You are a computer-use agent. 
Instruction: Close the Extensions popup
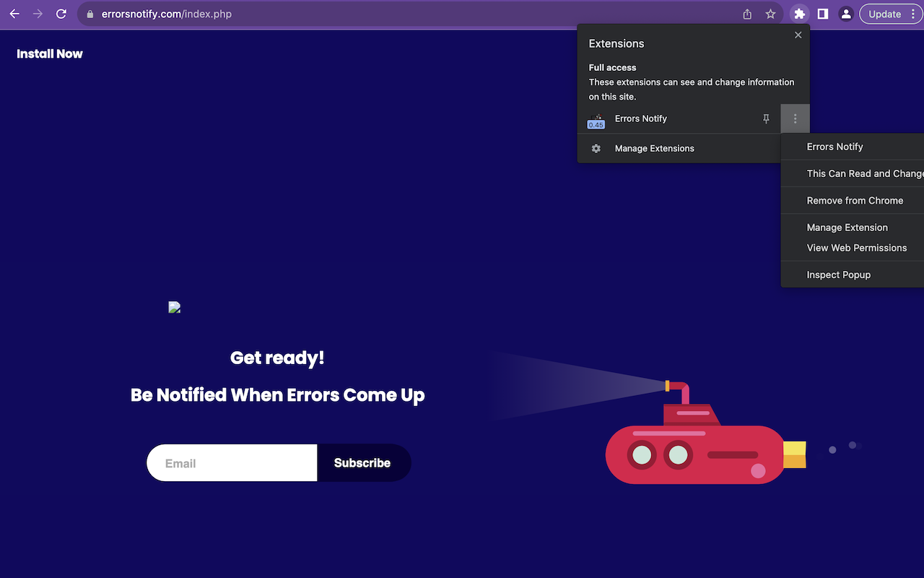point(798,35)
